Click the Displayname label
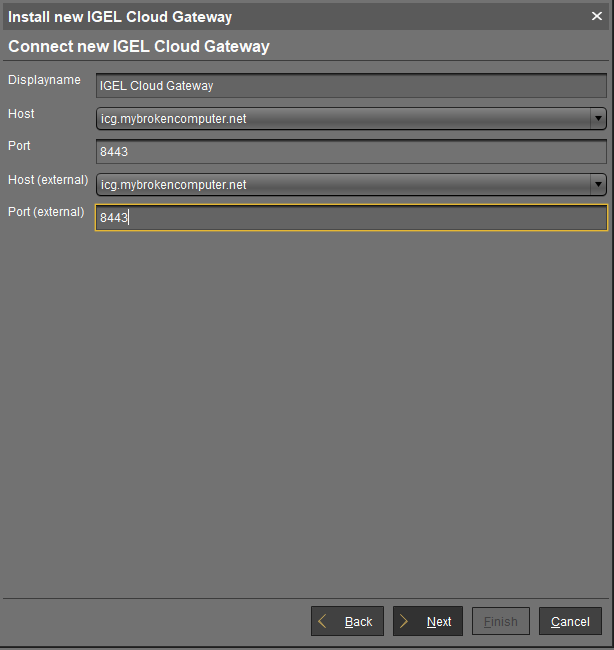This screenshot has height=650, width=614. [x=44, y=80]
